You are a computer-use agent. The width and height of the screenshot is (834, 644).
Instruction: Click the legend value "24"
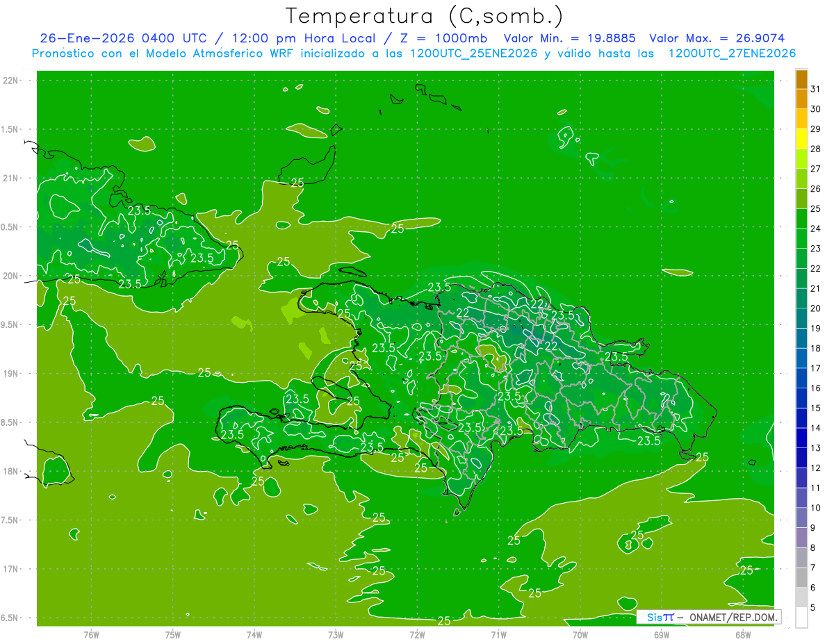tap(816, 229)
